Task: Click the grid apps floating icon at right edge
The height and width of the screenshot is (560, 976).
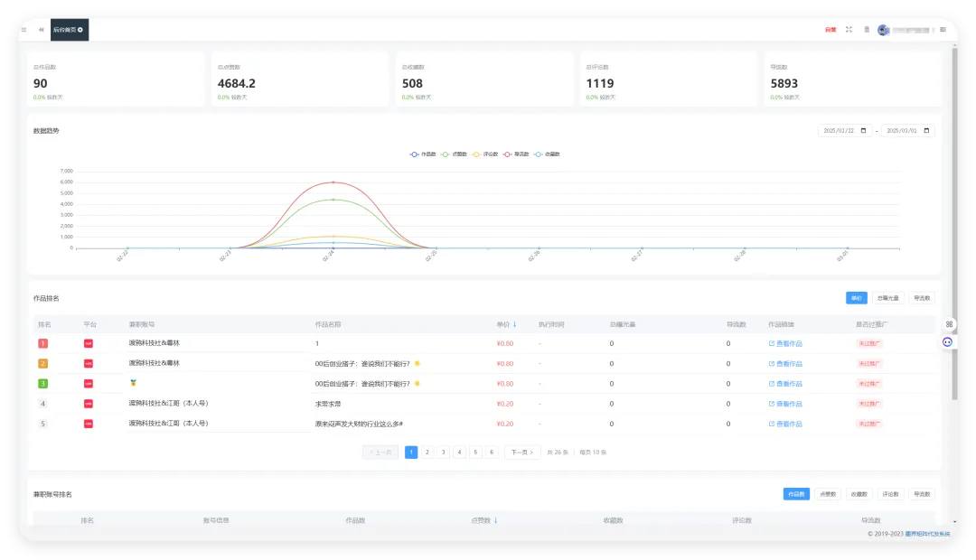Action: [949, 324]
